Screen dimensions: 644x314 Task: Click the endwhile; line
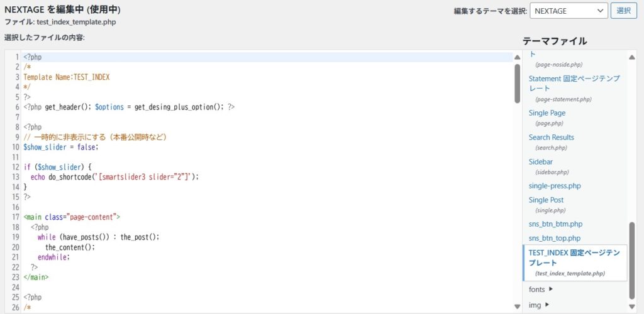pos(54,257)
